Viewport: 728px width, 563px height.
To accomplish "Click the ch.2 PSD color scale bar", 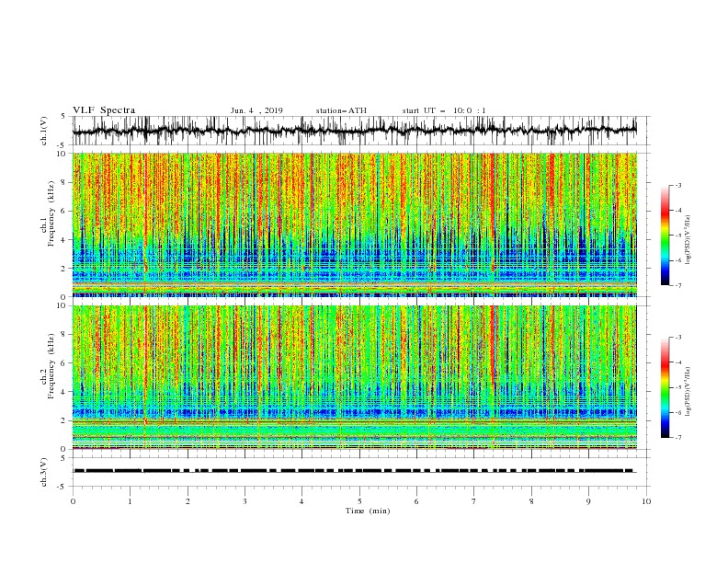I will 665,387.
